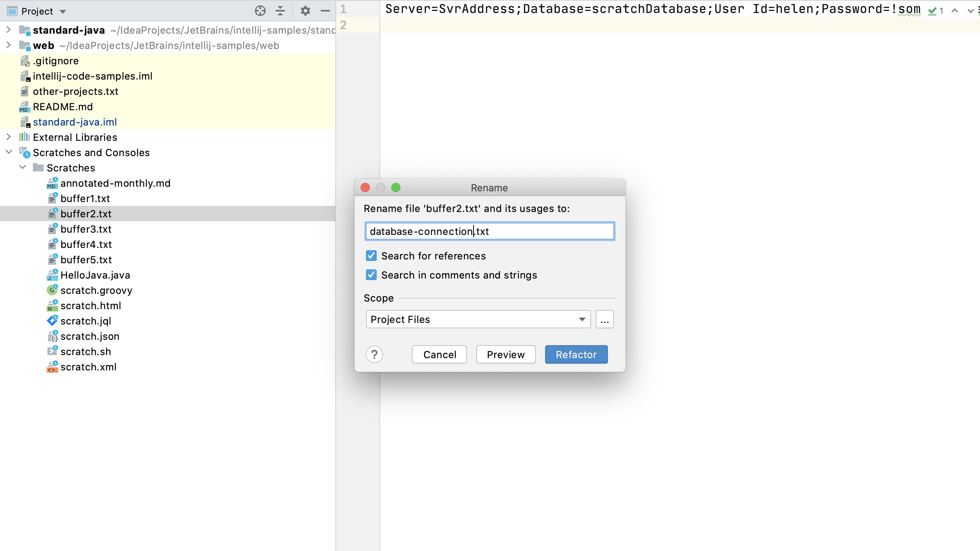
Task: Click the README.md file icon
Action: (25, 106)
